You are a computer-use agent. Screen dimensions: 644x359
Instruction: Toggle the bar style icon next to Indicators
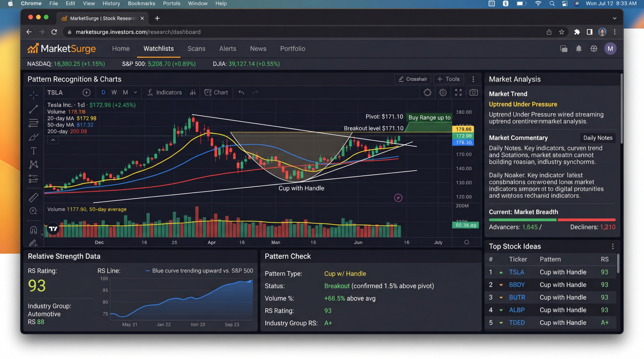193,92
